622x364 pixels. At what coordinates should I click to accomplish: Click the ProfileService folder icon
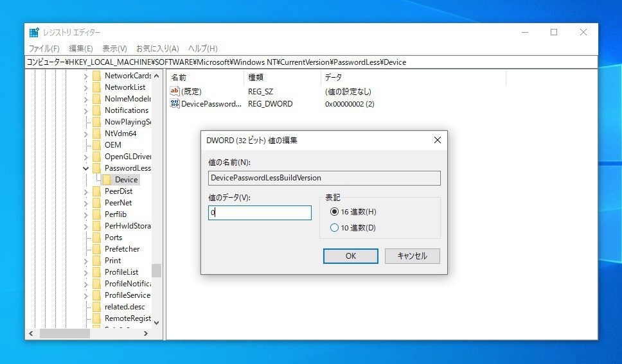point(97,295)
